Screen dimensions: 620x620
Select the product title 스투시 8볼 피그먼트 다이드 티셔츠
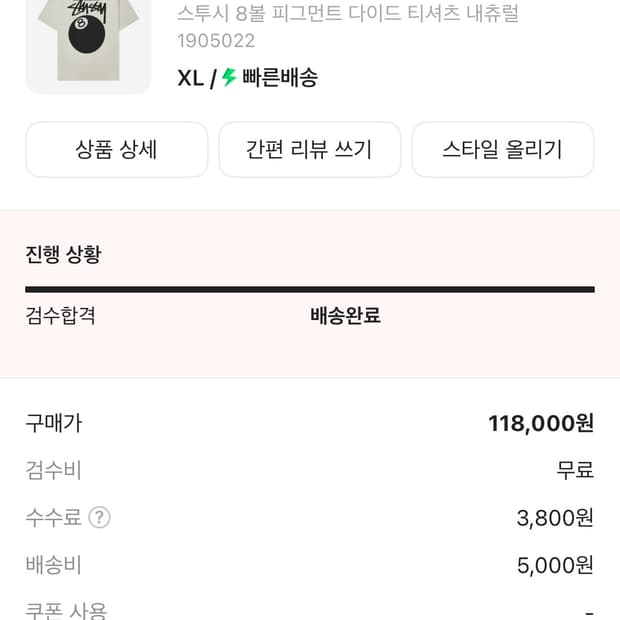click(x=347, y=14)
